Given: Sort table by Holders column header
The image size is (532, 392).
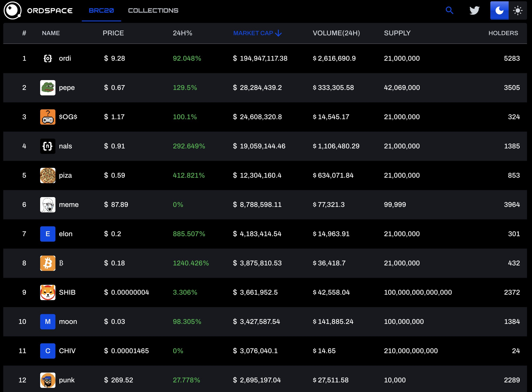Looking at the screenshot, I should pyautogui.click(x=503, y=33).
